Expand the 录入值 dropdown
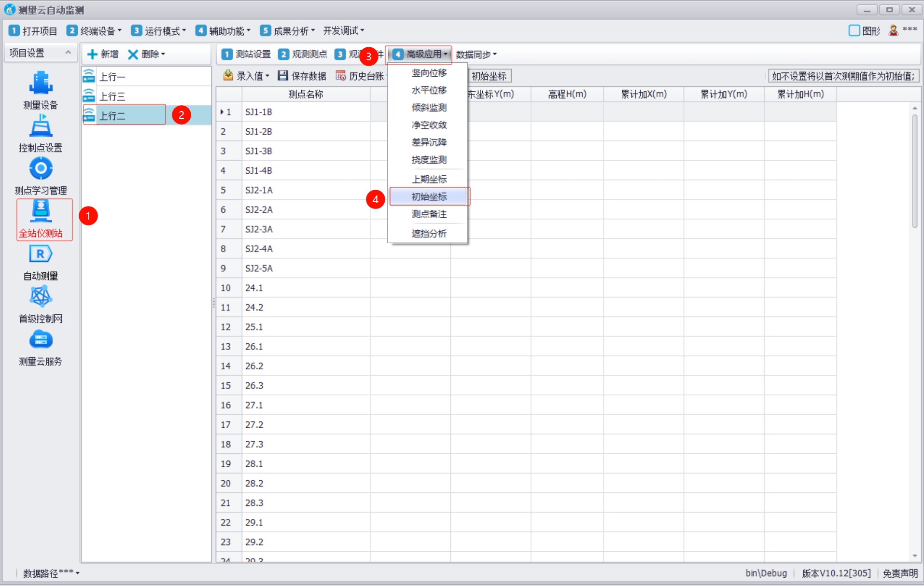Screen dimensions: 924x586 [x=252, y=76]
